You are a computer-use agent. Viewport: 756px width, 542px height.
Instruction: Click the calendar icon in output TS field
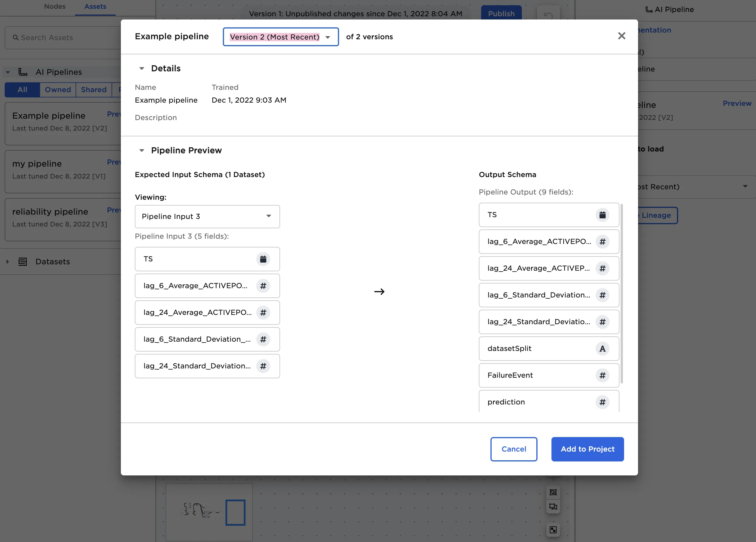[602, 215]
